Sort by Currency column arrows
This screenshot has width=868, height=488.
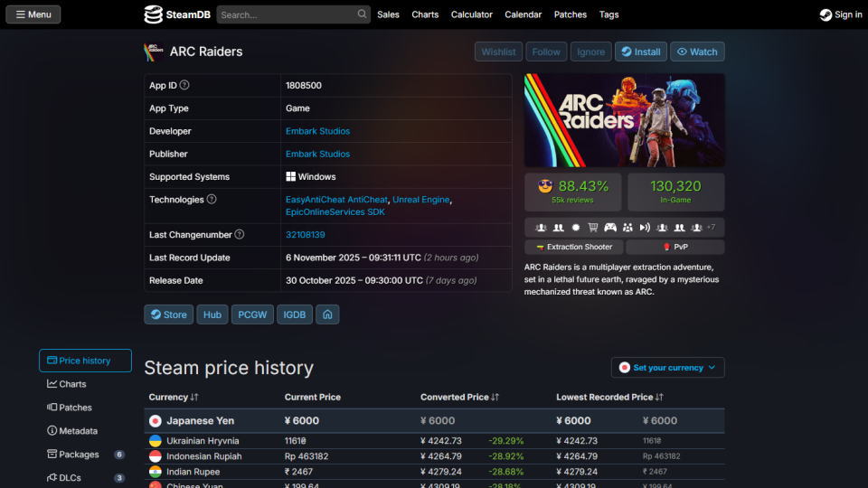(x=194, y=398)
